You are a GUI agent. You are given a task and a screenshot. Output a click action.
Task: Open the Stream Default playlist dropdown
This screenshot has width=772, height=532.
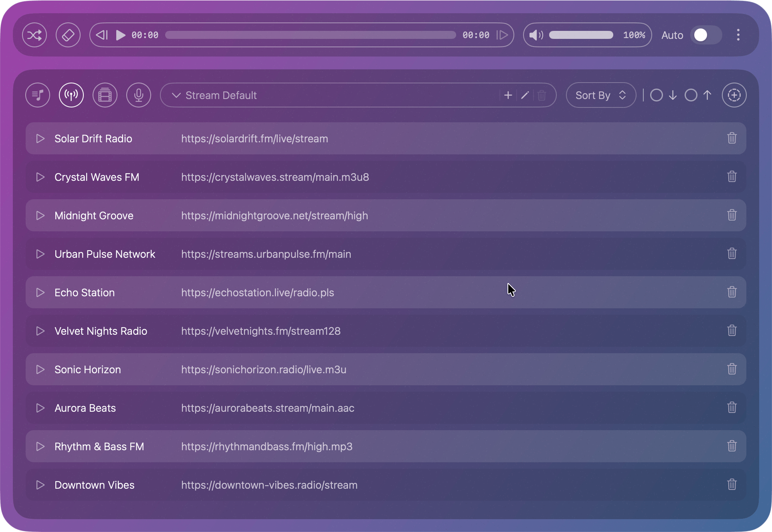(x=176, y=95)
